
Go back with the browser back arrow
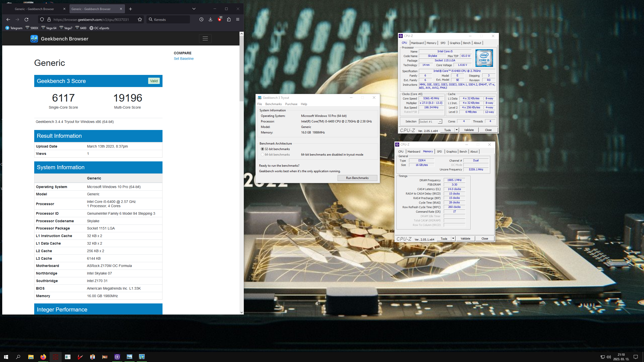pyautogui.click(x=8, y=19)
